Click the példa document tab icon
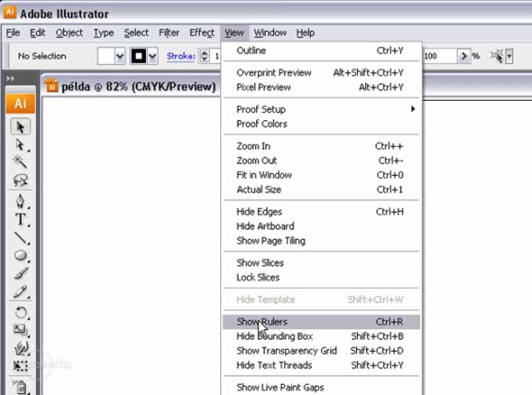Screen dimensions: 532x395 [52, 86]
